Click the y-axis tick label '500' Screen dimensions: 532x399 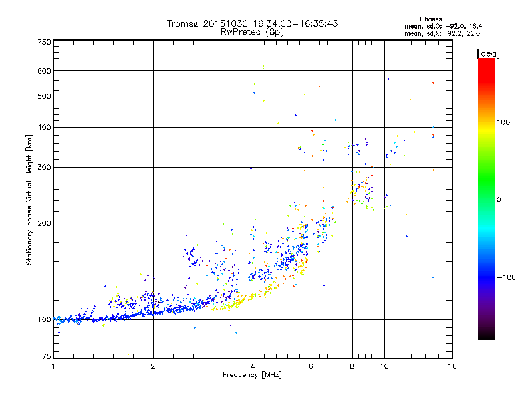pos(44,96)
